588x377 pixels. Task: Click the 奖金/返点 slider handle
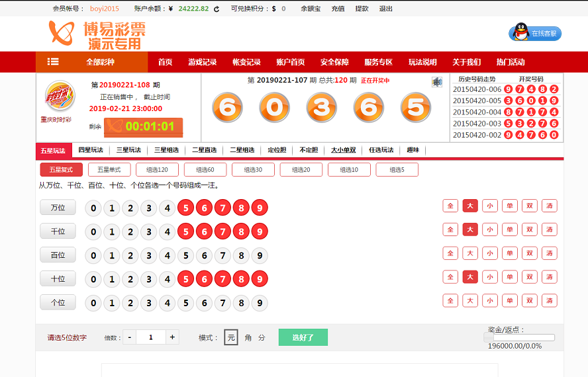[489, 337]
